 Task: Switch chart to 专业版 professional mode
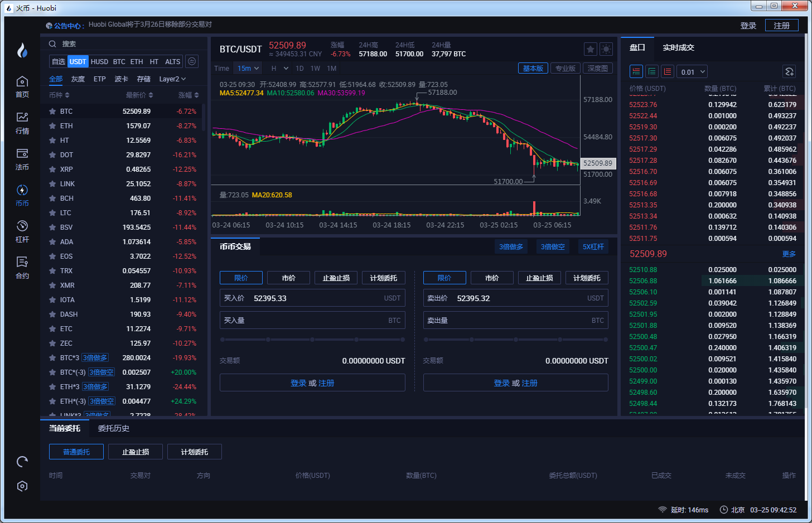(x=565, y=68)
